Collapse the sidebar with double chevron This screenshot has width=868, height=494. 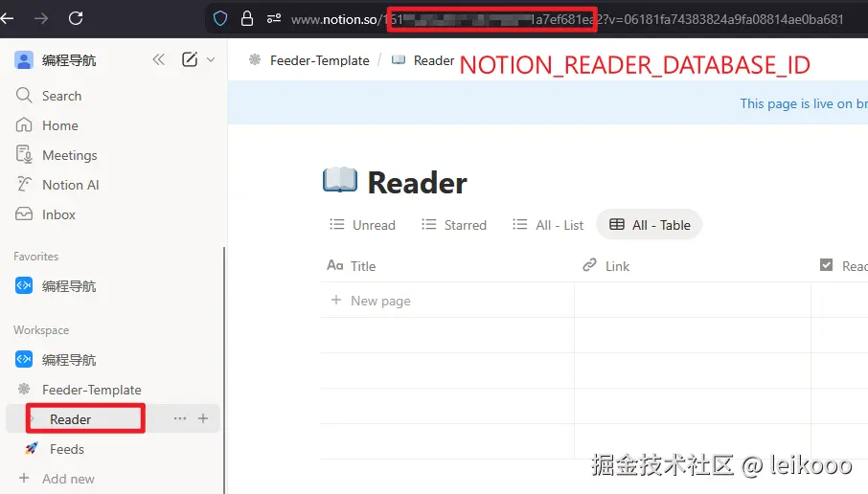(158, 59)
